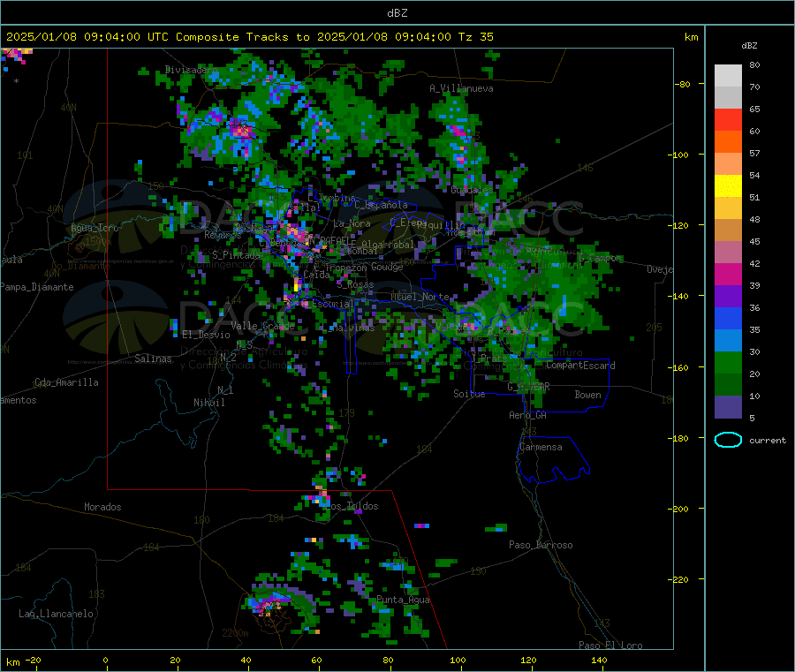
Task: Click the '-220' km axis label
Action: click(680, 580)
